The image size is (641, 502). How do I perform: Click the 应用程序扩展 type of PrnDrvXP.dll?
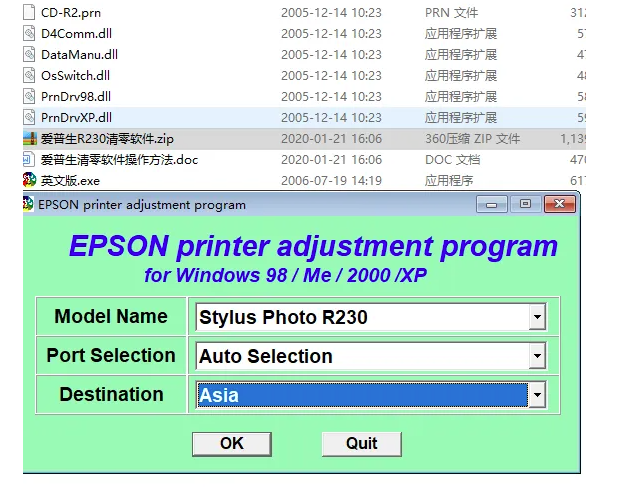coord(461,118)
